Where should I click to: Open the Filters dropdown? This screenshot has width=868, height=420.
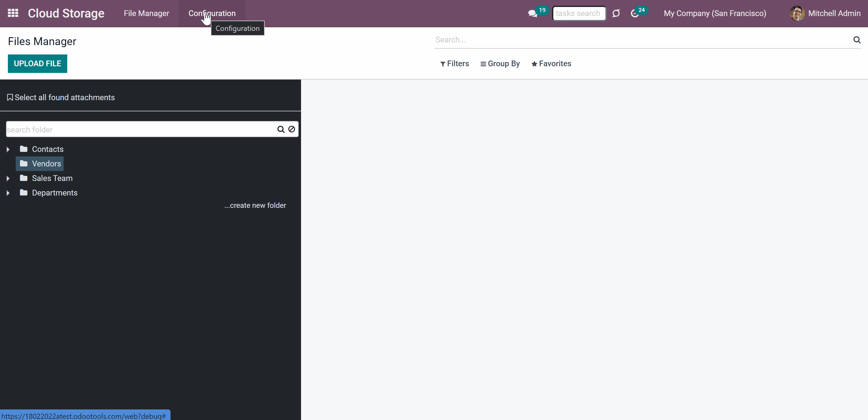[454, 64]
